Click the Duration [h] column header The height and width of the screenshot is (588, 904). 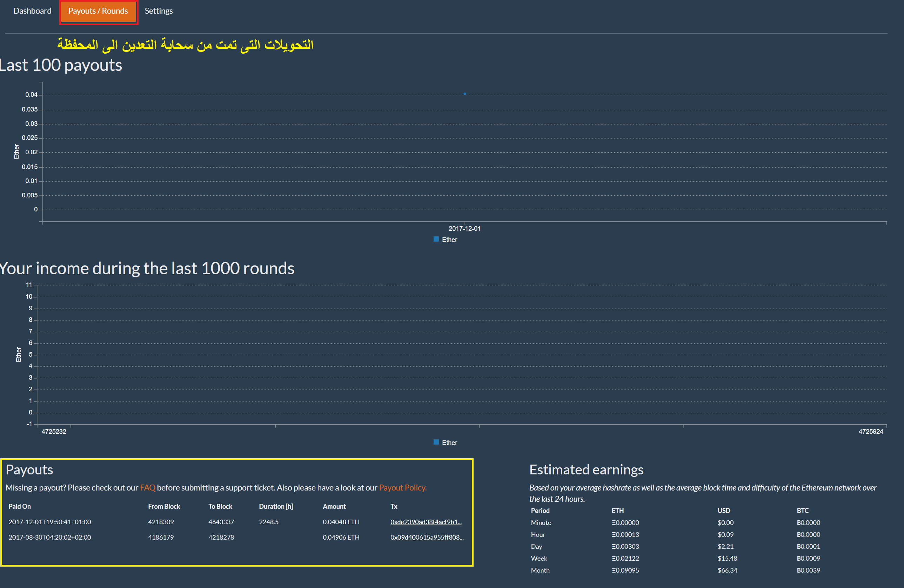point(276,506)
